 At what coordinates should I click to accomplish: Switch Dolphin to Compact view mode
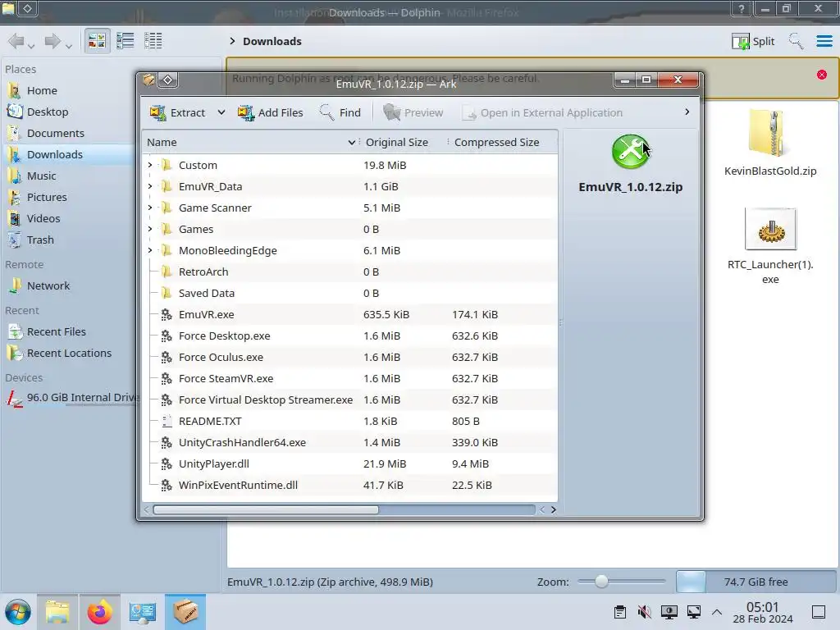coord(126,41)
